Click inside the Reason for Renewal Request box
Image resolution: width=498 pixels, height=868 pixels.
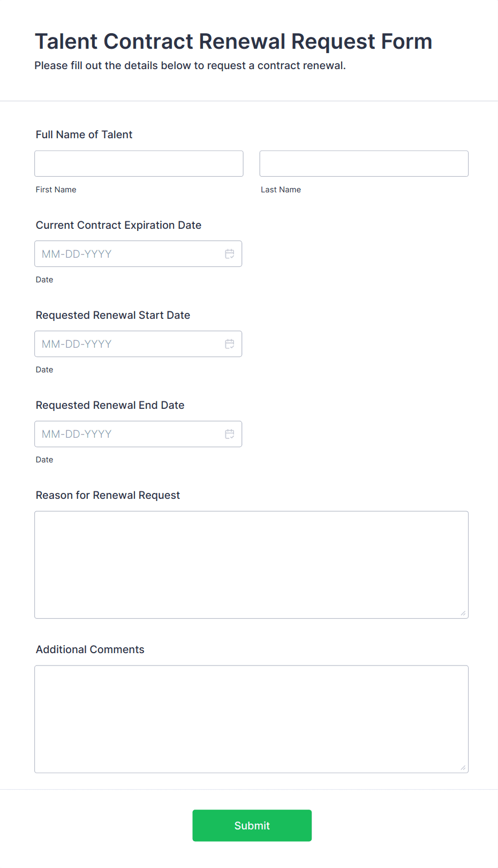251,563
